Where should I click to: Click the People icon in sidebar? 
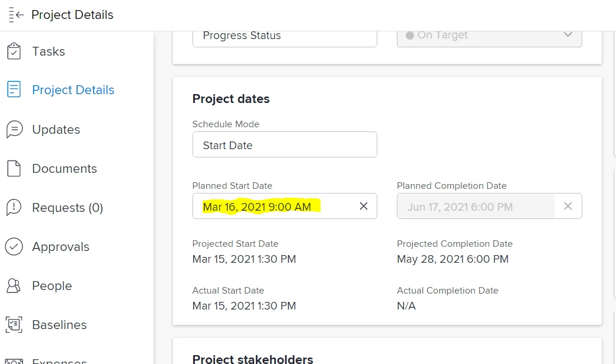[x=14, y=286]
